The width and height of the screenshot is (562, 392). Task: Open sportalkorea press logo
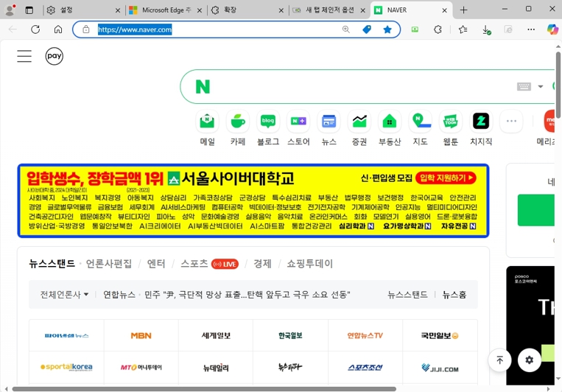(67, 367)
